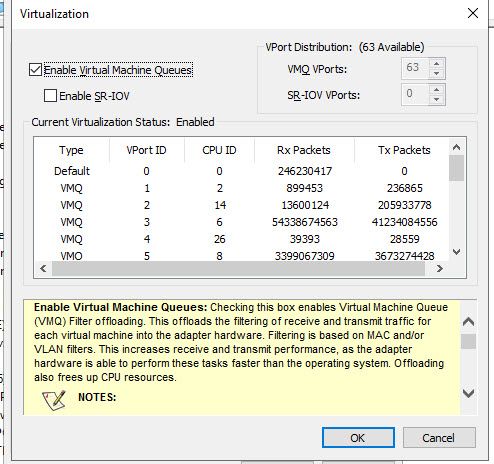Click the NOTES notepad icon
Viewport: 494px width, 464px height.
click(54, 400)
